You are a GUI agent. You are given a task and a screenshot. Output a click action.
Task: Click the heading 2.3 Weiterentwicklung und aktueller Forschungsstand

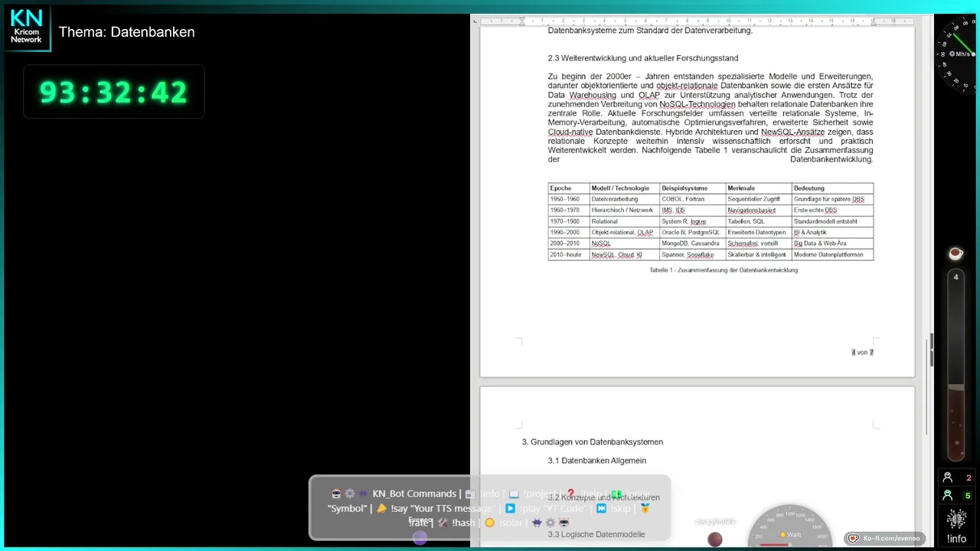642,58
